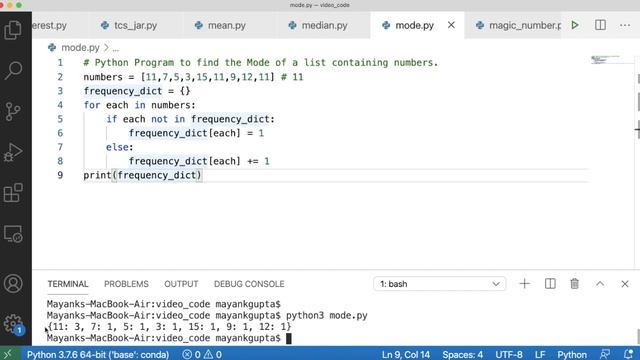Image resolution: width=640 pixels, height=360 pixels.
Task: Open the remote window status bar icon
Action: (x=9, y=354)
